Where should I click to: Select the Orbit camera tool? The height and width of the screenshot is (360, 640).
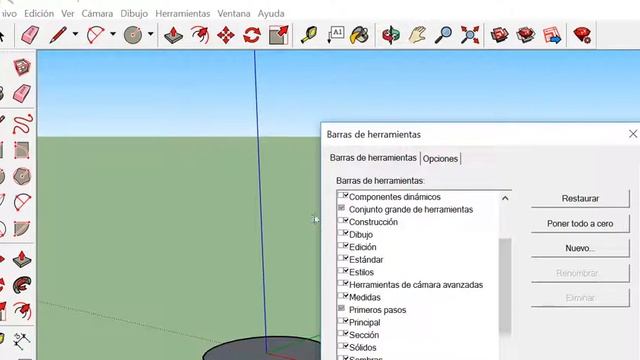pyautogui.click(x=391, y=35)
